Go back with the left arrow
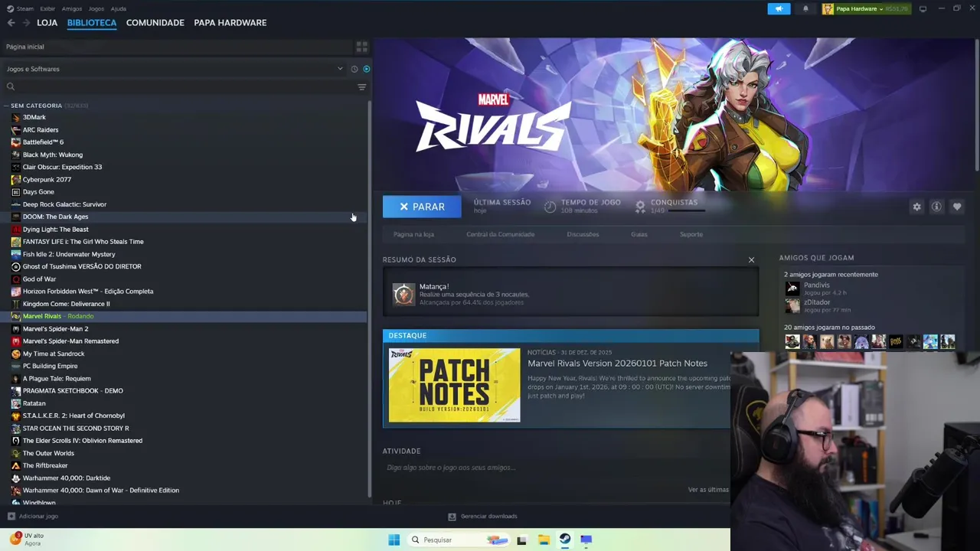980x551 pixels. pyautogui.click(x=11, y=23)
